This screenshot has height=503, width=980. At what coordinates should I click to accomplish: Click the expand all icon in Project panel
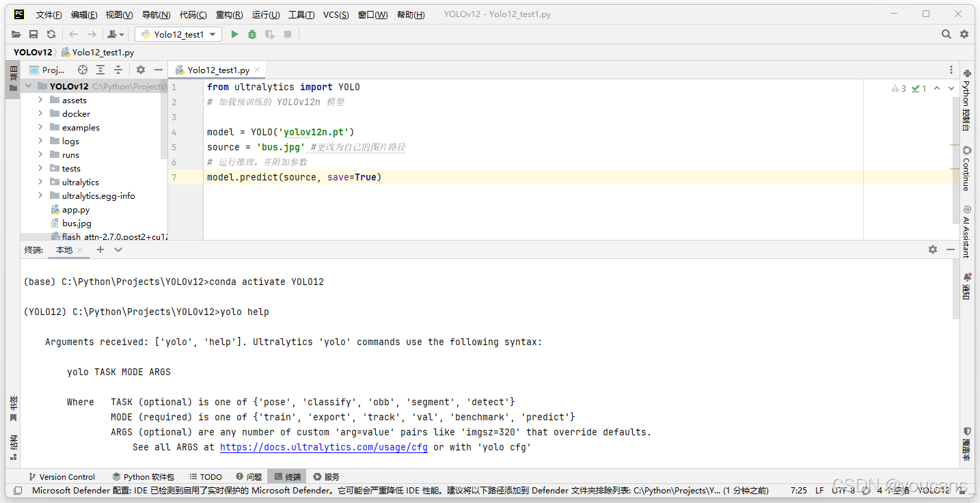(x=100, y=70)
